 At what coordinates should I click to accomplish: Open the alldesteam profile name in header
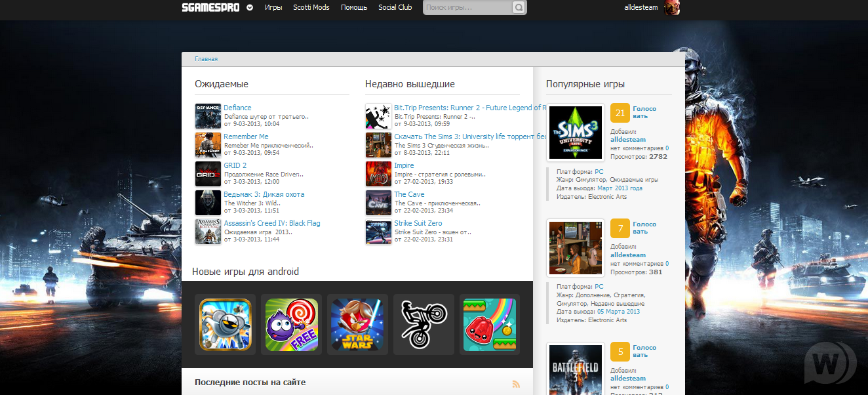pyautogui.click(x=641, y=8)
